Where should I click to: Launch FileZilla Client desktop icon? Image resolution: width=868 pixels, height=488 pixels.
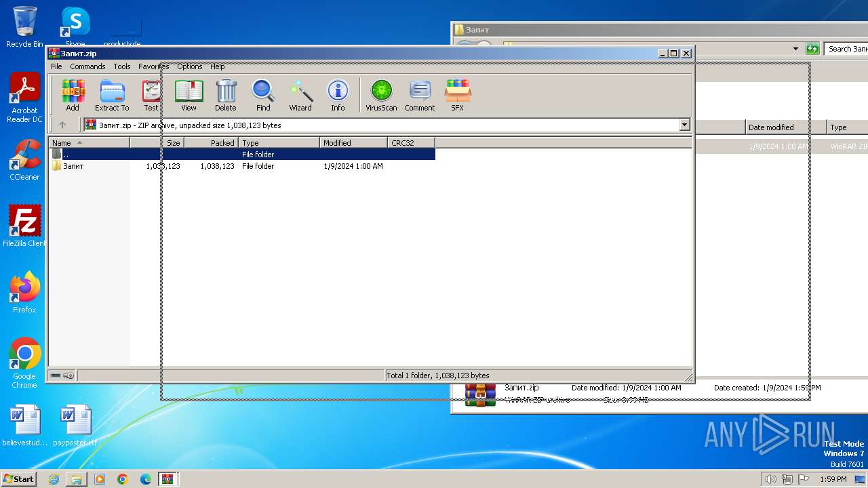24,226
